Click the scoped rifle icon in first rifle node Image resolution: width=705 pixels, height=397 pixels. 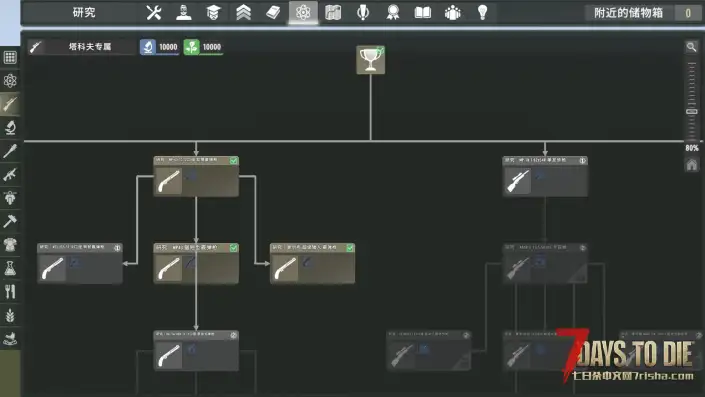pos(517,181)
